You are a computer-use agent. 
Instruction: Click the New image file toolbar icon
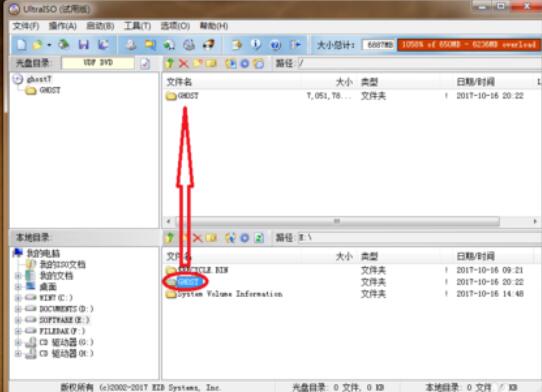pos(21,45)
